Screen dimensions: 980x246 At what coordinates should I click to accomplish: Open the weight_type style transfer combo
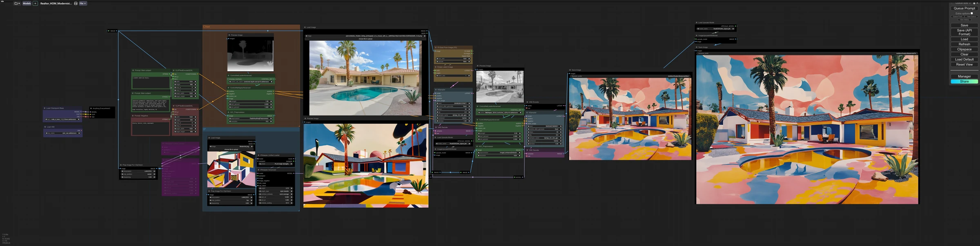coord(276,191)
